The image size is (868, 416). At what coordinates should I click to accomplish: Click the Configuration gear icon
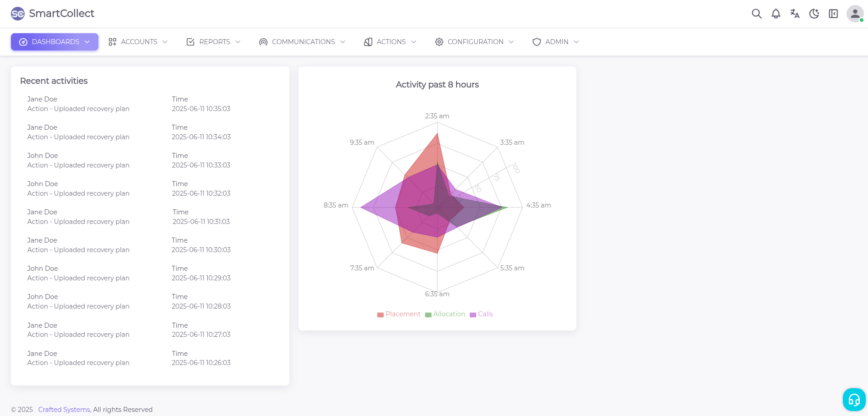[439, 42]
